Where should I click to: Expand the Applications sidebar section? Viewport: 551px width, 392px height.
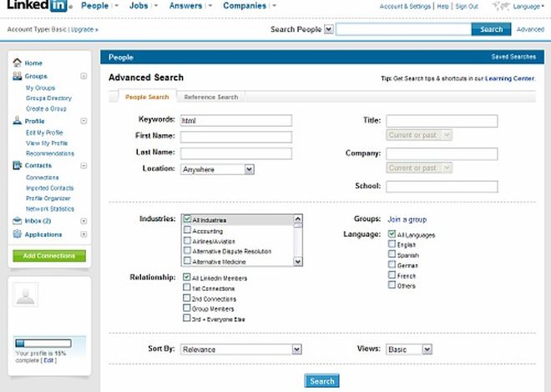[x=83, y=234]
